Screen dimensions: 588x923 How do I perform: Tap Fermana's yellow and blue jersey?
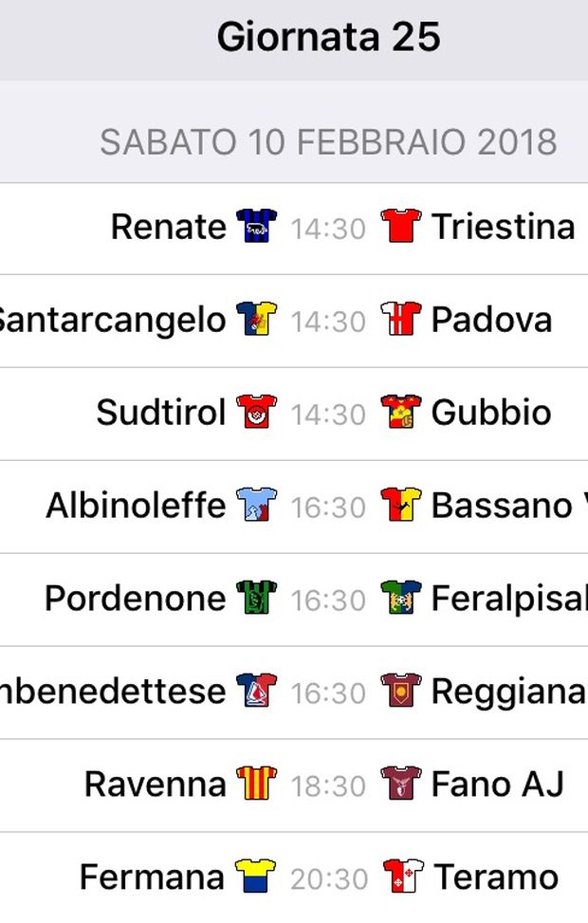255,877
